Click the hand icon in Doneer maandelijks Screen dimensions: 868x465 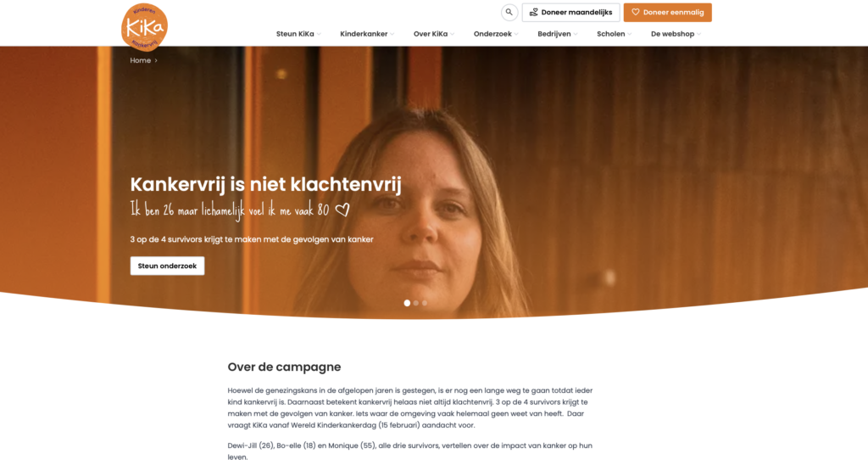(x=534, y=12)
